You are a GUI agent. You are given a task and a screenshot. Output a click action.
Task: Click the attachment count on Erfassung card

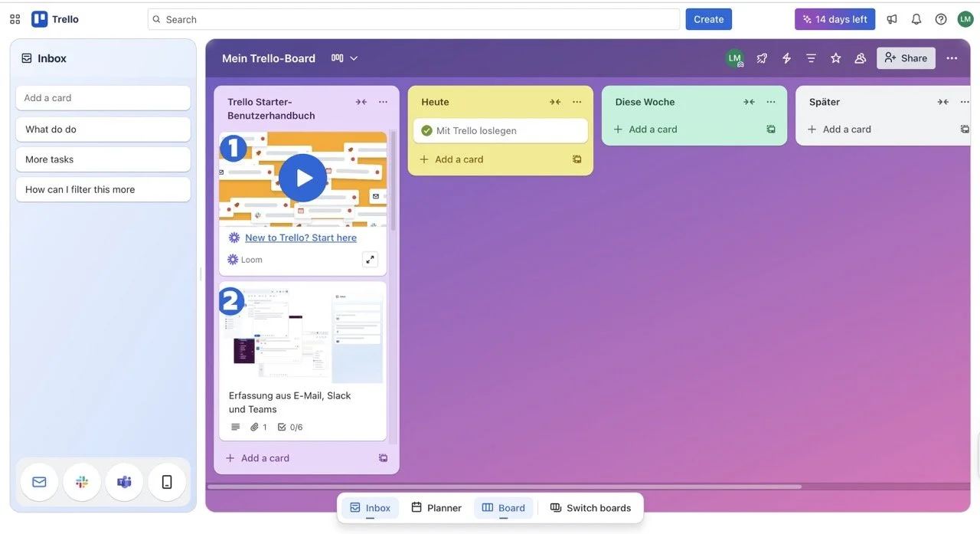tap(259, 428)
